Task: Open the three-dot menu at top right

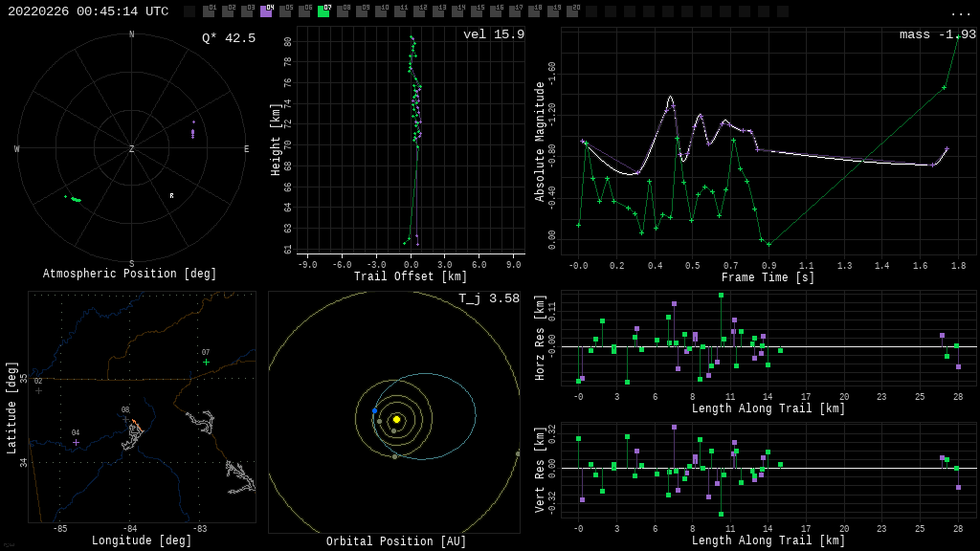Action: pos(960,12)
